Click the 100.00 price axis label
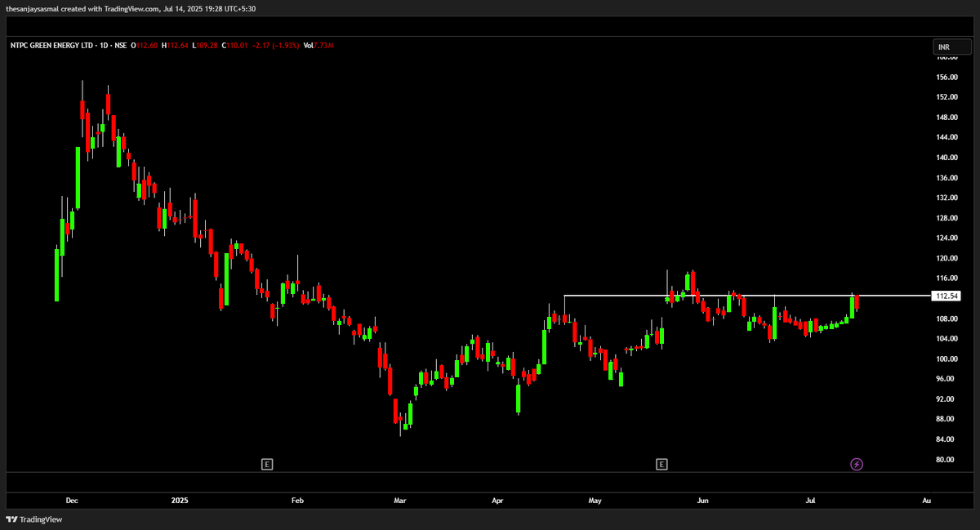Screen dimensions: 980x530 point(947,359)
